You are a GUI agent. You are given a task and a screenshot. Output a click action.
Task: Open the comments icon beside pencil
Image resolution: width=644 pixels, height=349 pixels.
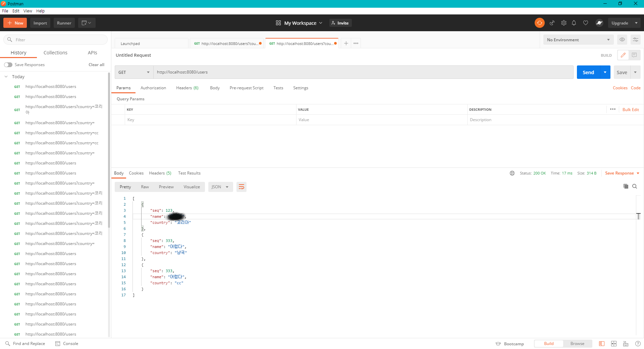[634, 55]
